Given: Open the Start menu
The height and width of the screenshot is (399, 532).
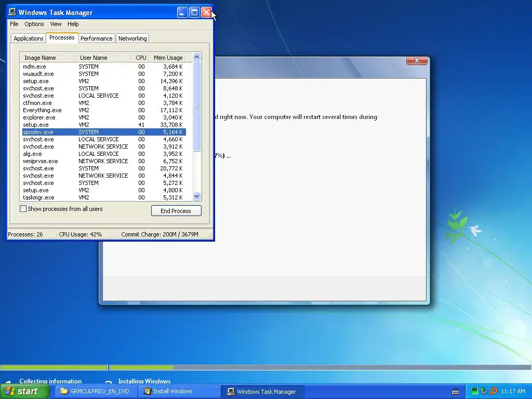Looking at the screenshot, I should pos(24,391).
